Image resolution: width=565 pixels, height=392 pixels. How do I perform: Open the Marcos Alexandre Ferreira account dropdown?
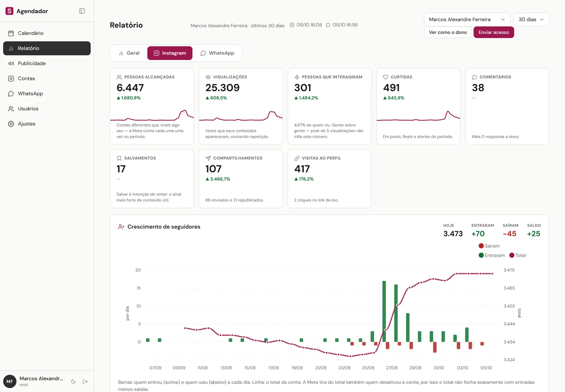(x=467, y=19)
